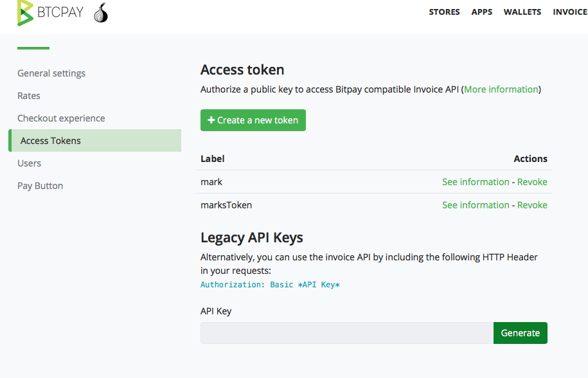Switch to the Rates section

tap(29, 96)
